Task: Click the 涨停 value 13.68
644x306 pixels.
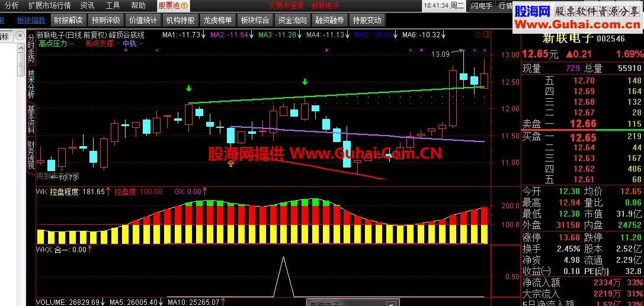Action: click(x=569, y=237)
